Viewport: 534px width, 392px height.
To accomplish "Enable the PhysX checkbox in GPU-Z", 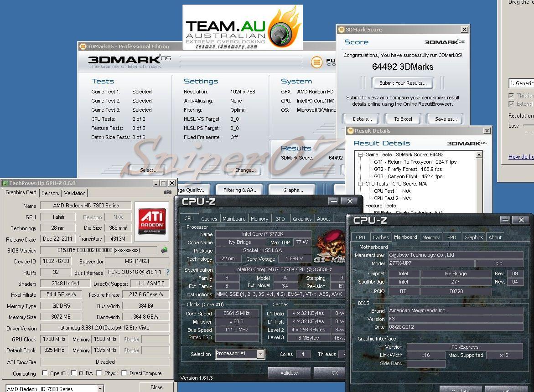I will tap(99, 373).
